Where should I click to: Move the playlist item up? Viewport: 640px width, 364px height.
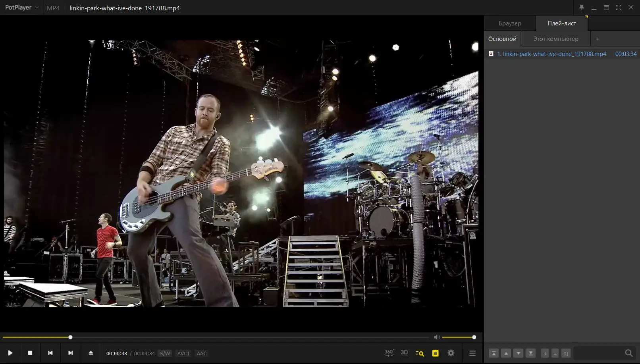506,353
